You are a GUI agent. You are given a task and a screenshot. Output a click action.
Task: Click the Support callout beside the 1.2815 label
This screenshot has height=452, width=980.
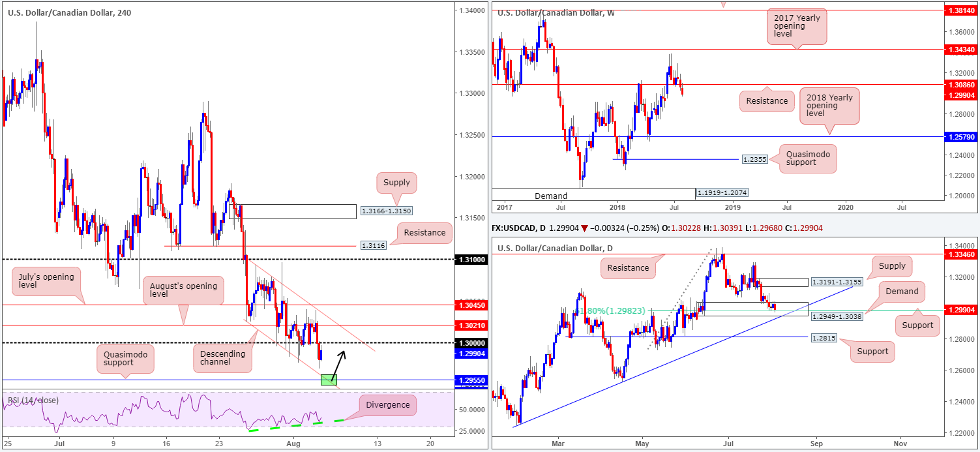tap(872, 352)
